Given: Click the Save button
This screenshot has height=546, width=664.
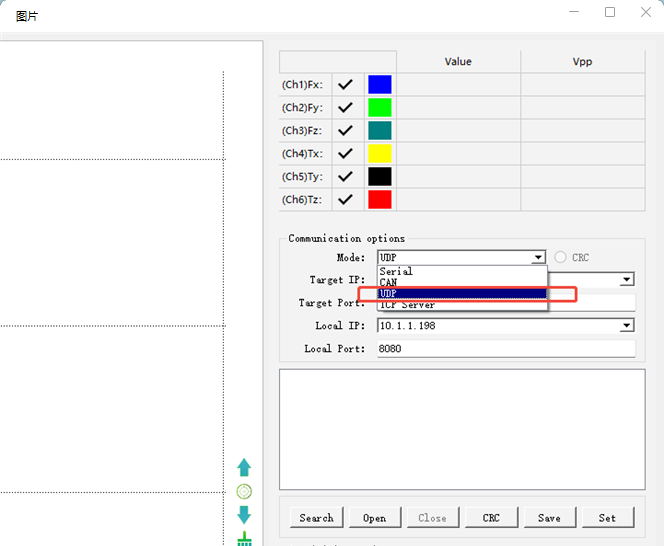Looking at the screenshot, I should [x=550, y=518].
